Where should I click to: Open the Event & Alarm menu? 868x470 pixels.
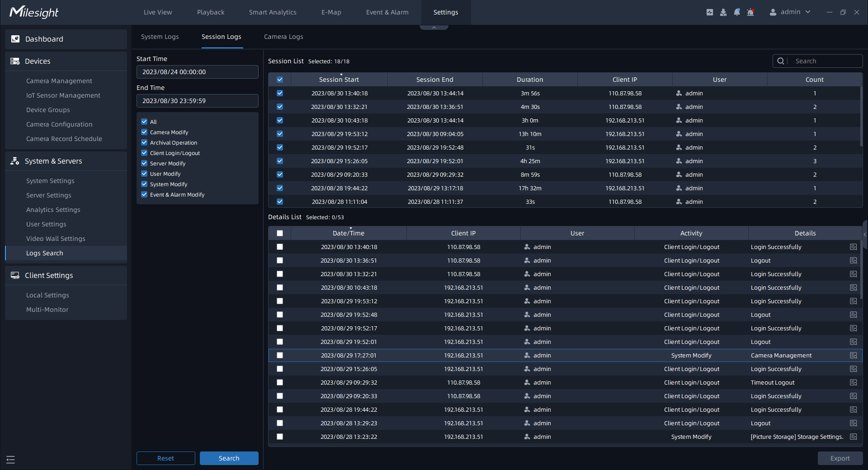387,12
